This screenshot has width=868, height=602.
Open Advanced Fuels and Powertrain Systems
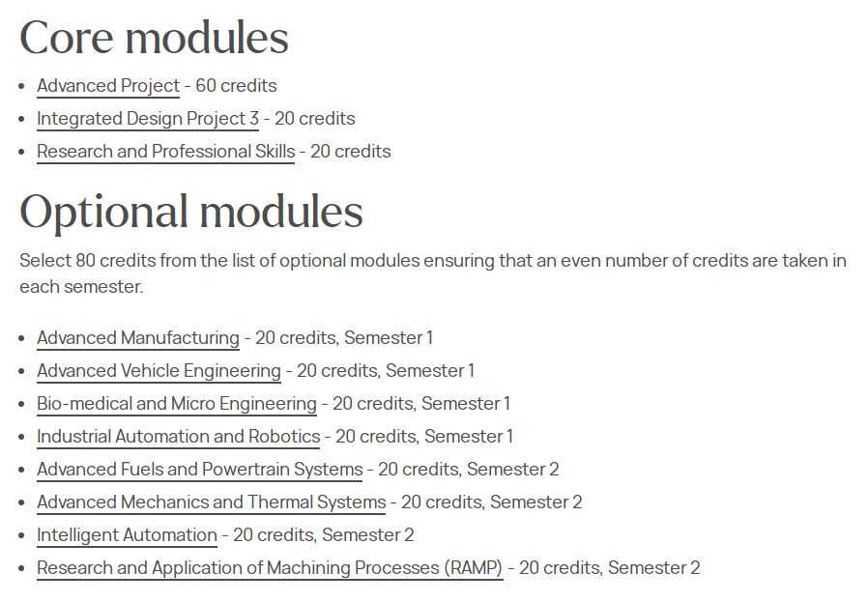point(199,470)
